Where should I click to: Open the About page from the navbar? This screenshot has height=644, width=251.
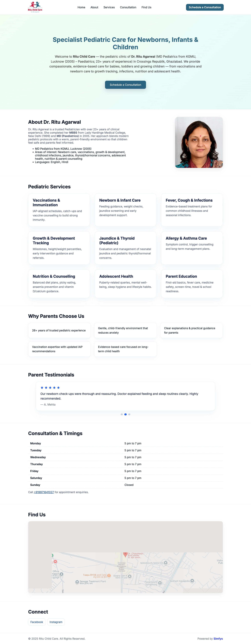pyautogui.click(x=94, y=7)
